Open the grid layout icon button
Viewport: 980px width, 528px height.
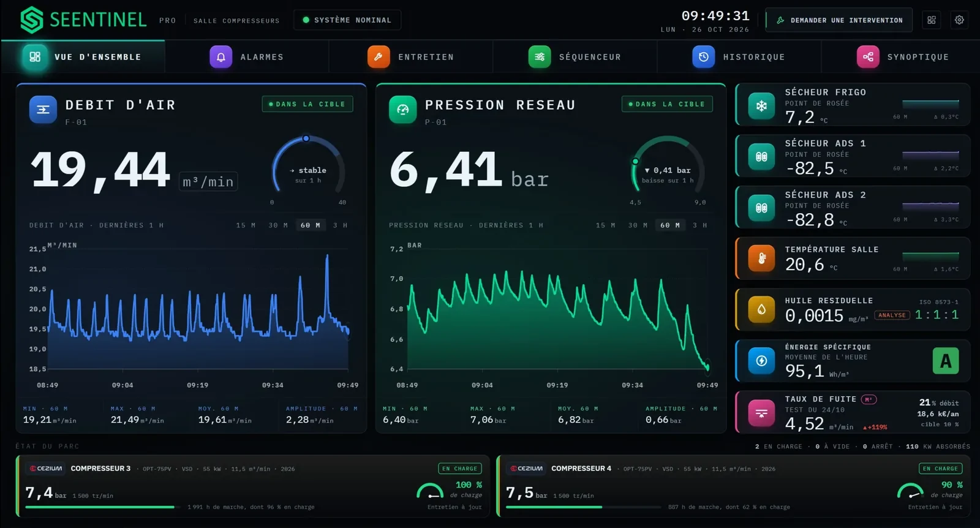click(x=932, y=20)
